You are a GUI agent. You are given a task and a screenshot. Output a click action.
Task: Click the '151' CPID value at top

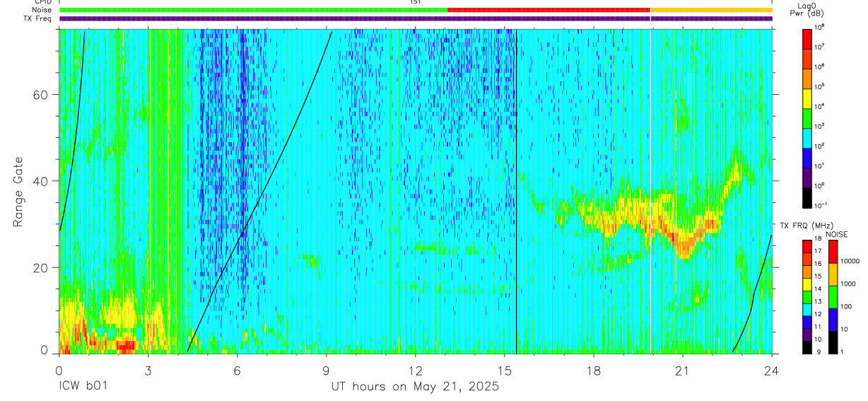[x=416, y=2]
